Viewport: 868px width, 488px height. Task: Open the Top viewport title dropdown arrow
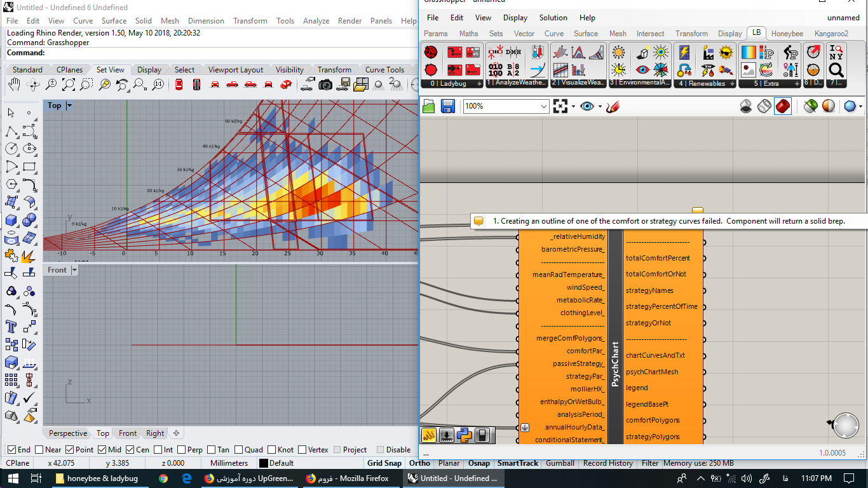coord(69,105)
